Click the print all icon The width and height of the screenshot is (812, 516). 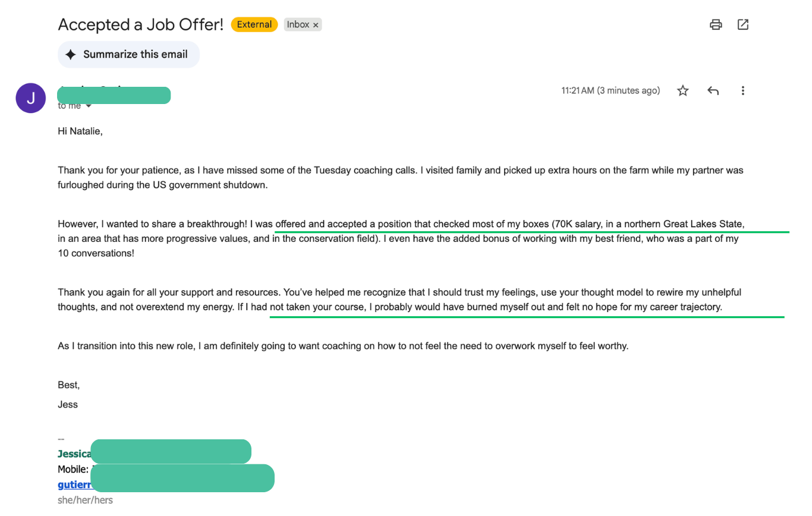click(x=716, y=24)
